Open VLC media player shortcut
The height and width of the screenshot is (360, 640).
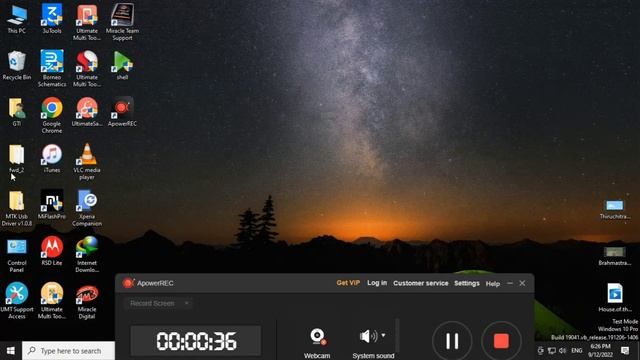tap(87, 162)
